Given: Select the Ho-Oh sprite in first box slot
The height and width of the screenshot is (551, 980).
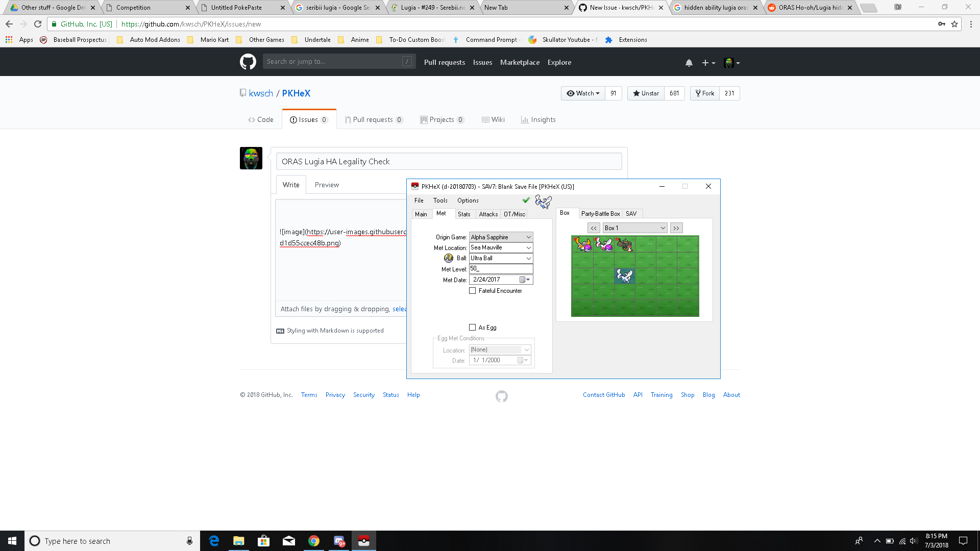Looking at the screenshot, I should coord(582,244).
